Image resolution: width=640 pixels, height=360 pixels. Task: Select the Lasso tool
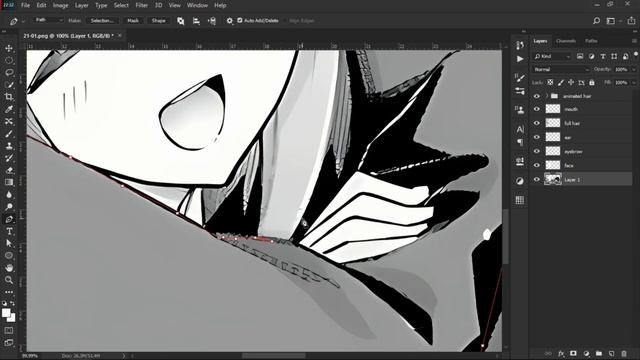[9, 73]
